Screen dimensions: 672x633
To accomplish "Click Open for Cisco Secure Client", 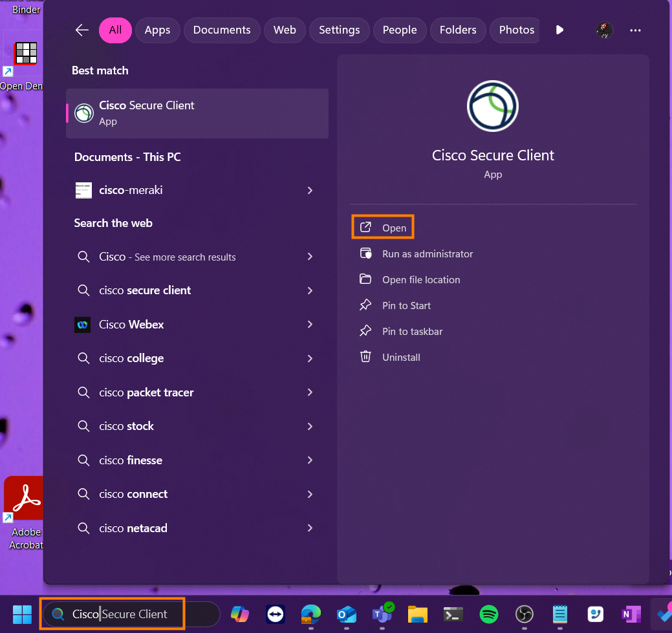I will click(383, 227).
